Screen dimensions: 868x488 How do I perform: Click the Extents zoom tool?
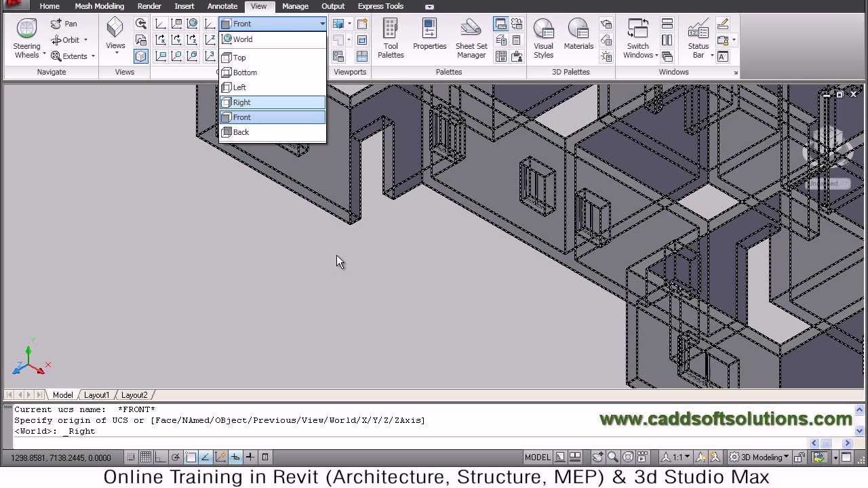click(x=69, y=56)
